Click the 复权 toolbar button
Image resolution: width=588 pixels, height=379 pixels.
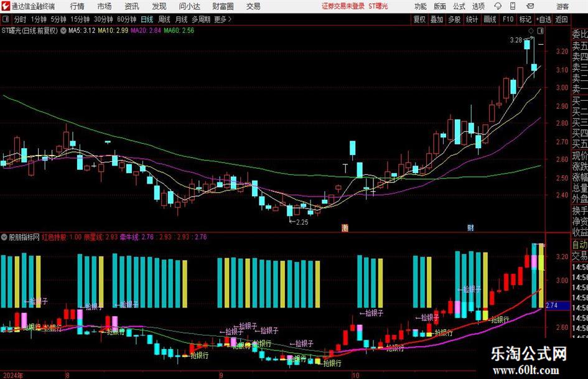point(419,19)
